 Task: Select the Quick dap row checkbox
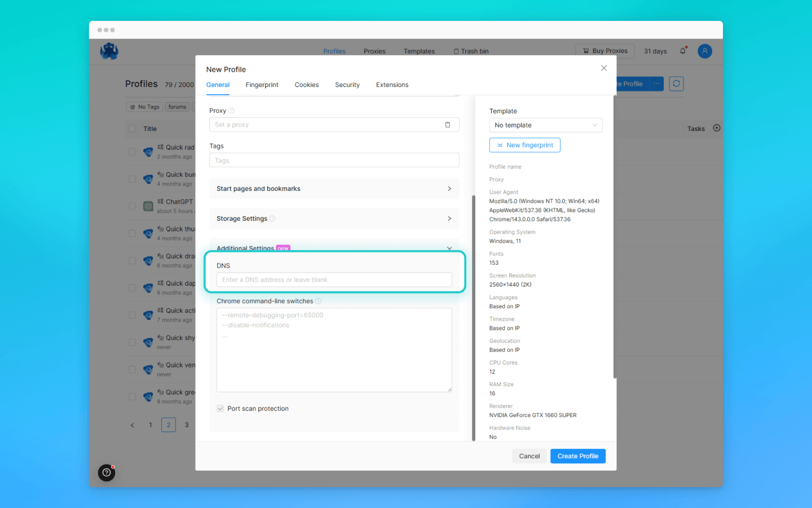click(133, 288)
